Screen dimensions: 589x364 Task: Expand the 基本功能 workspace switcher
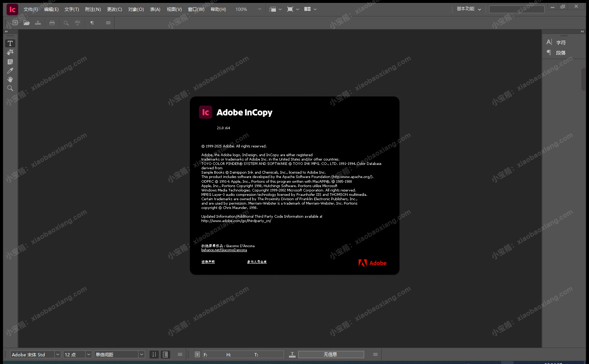coord(469,9)
